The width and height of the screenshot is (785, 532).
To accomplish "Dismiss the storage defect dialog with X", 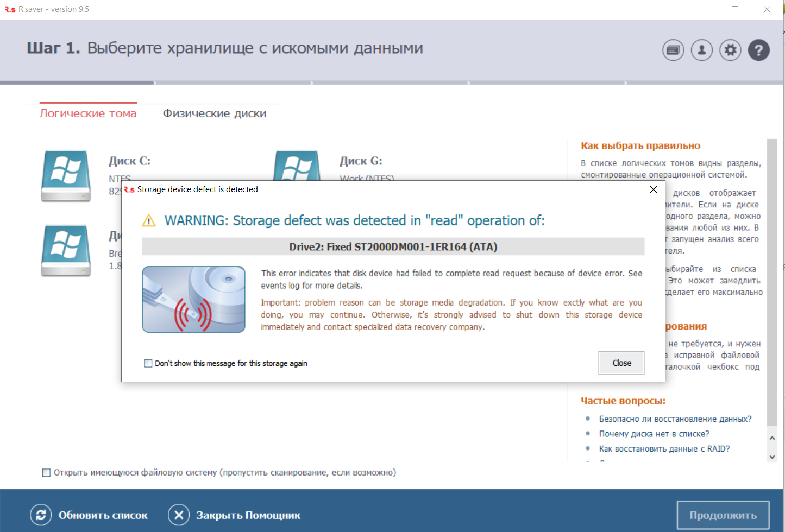I will coord(654,189).
